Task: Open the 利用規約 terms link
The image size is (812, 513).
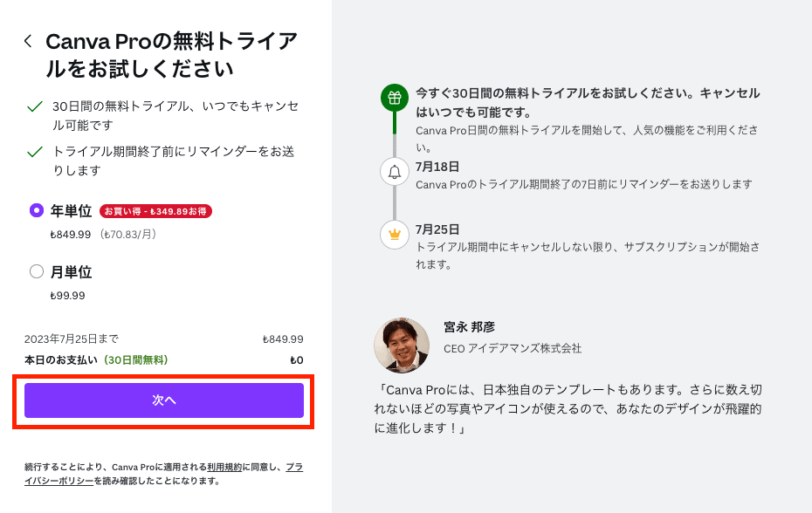Action: 224,467
